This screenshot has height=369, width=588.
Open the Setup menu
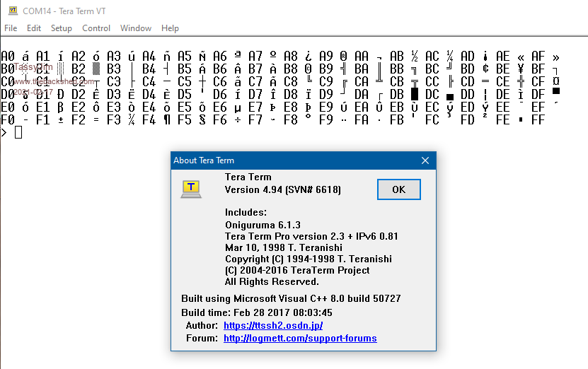[x=62, y=28]
